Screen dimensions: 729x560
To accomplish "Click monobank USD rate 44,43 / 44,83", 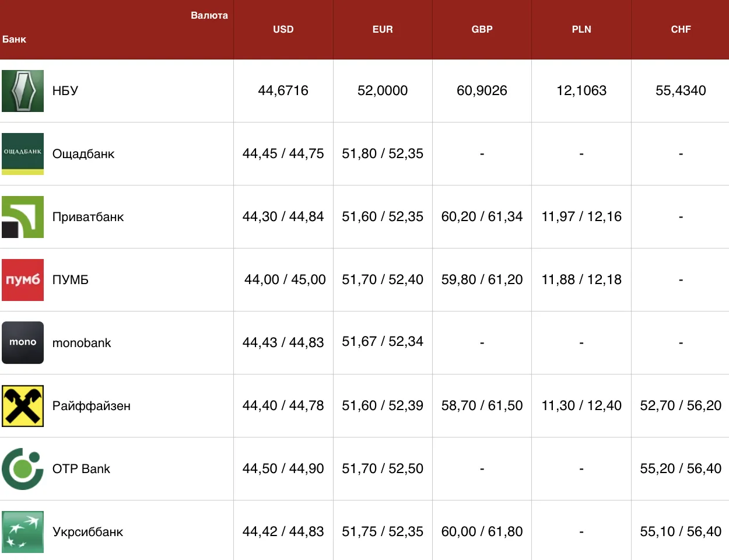I will (x=283, y=343).
